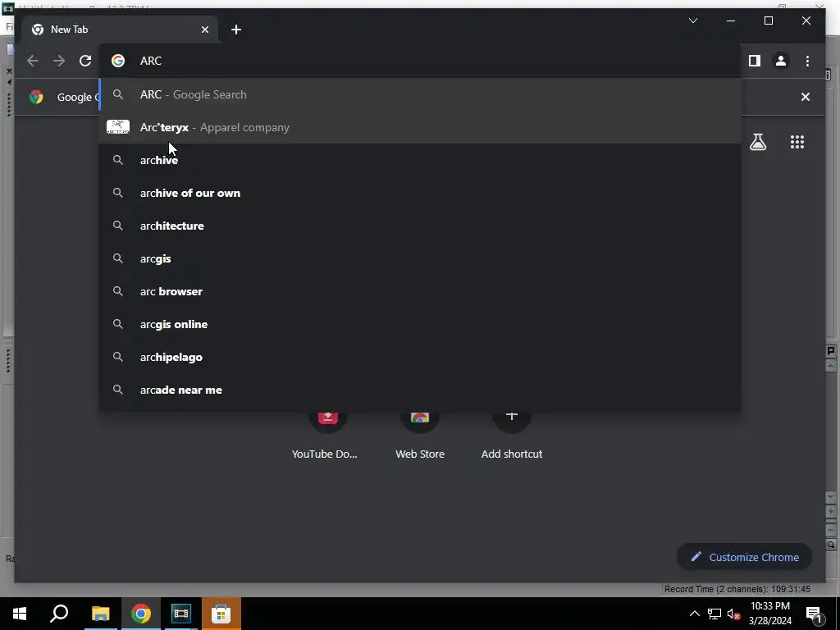
Task: Click the Google icon in the address bar
Action: (118, 61)
